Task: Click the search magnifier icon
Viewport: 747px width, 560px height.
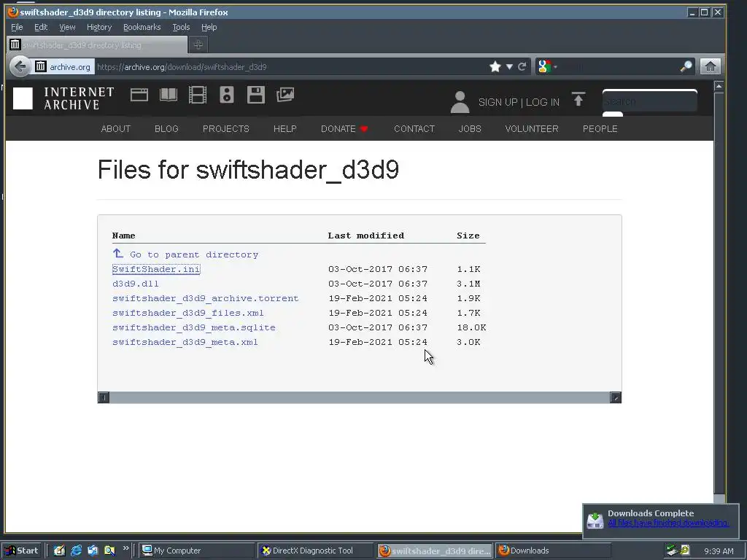Action: click(686, 66)
